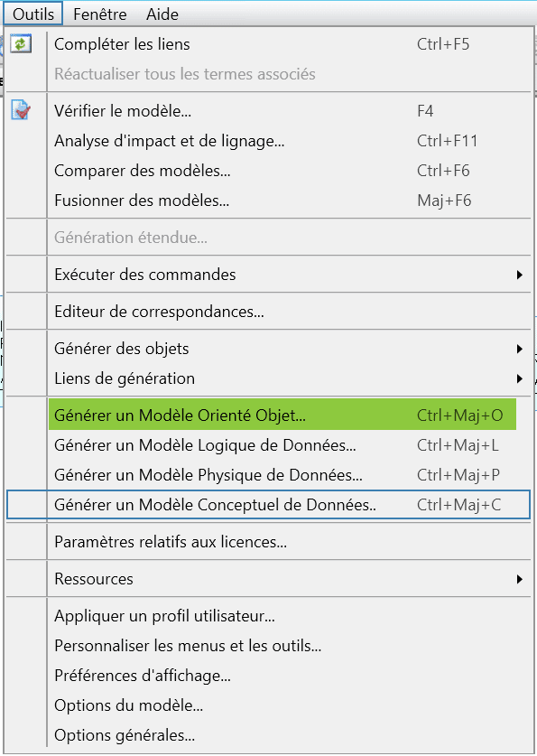
Task: Open the Aide menu
Action: pyautogui.click(x=162, y=14)
